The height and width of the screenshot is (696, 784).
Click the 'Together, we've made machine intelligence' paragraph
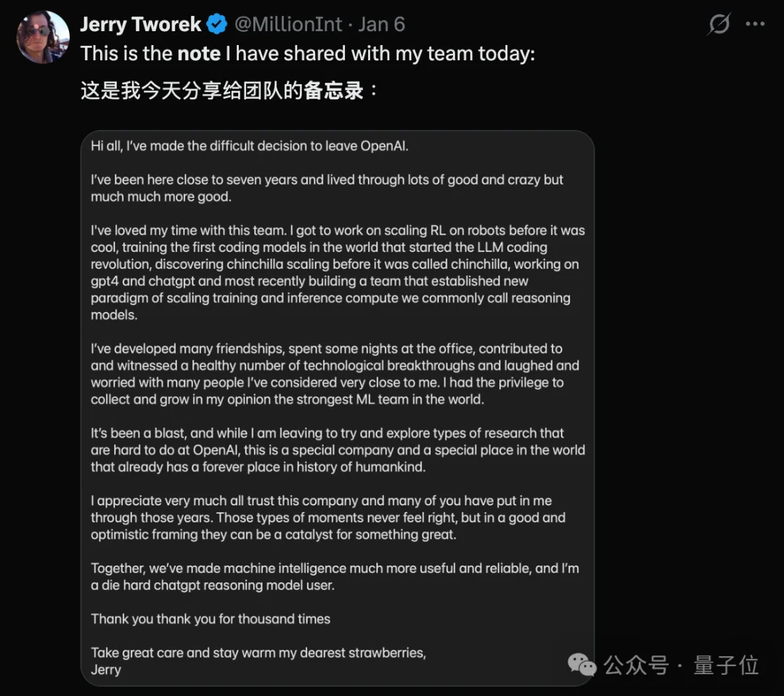(x=334, y=576)
